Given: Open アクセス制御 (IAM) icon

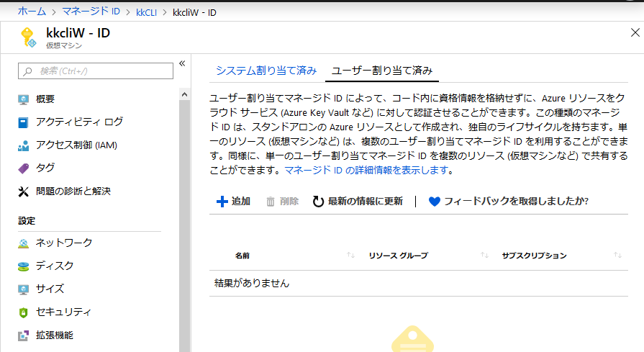Looking at the screenshot, I should pyautogui.click(x=24, y=145).
